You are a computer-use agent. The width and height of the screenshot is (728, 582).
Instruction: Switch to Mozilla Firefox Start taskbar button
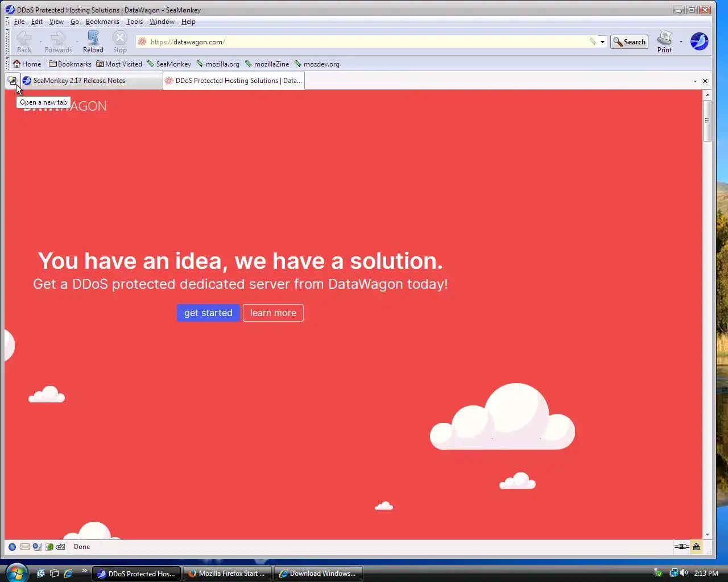[227, 573]
